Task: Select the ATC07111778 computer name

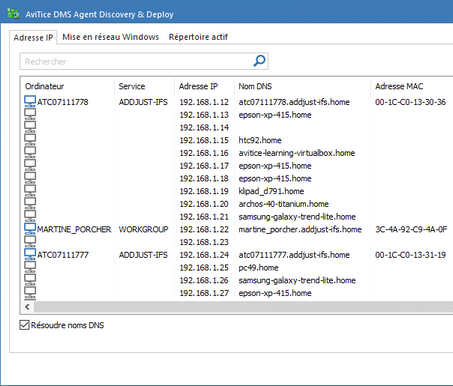Action: click(x=63, y=102)
